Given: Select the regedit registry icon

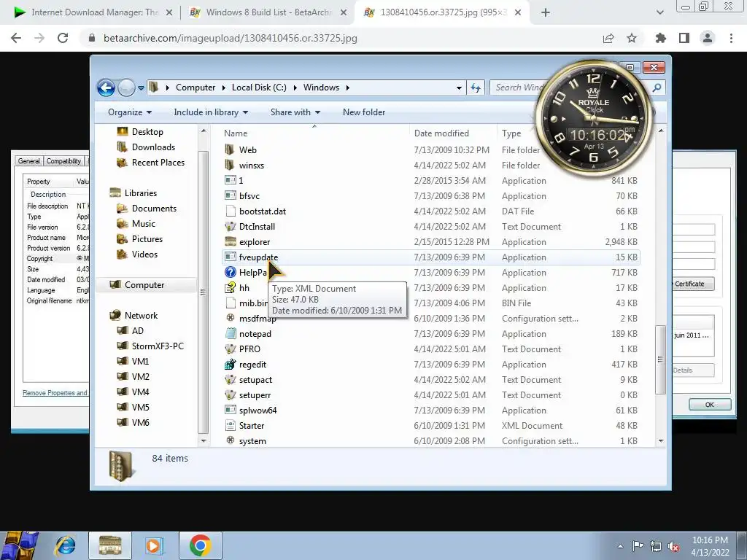Looking at the screenshot, I should click(230, 365).
